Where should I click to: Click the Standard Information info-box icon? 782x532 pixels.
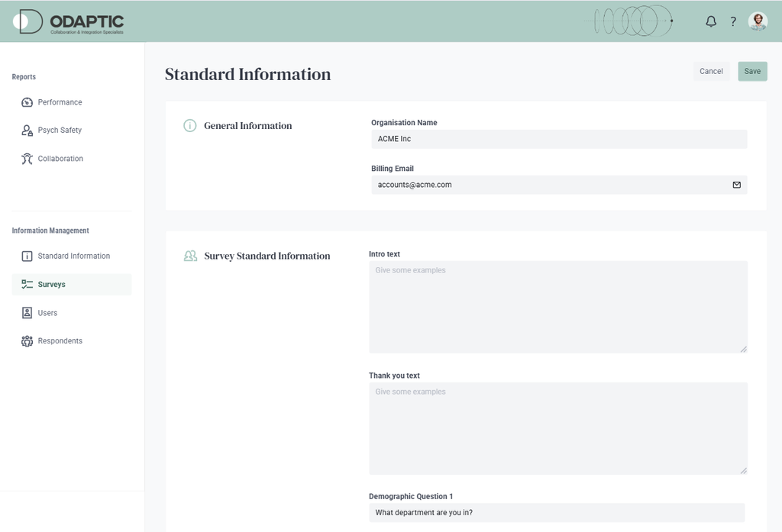click(x=27, y=256)
